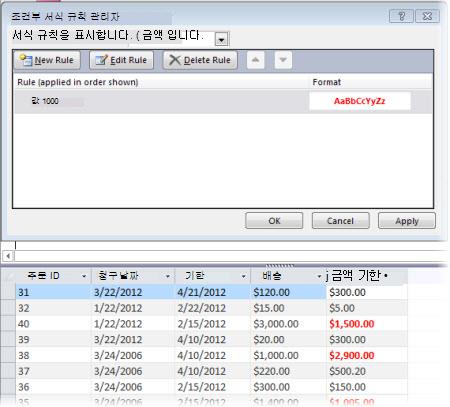Click the $500.20 amount cell
The height and width of the screenshot is (407, 450).
click(367, 371)
